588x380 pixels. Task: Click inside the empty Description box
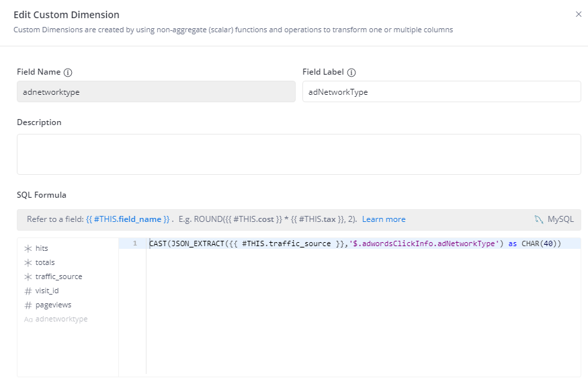(298, 154)
